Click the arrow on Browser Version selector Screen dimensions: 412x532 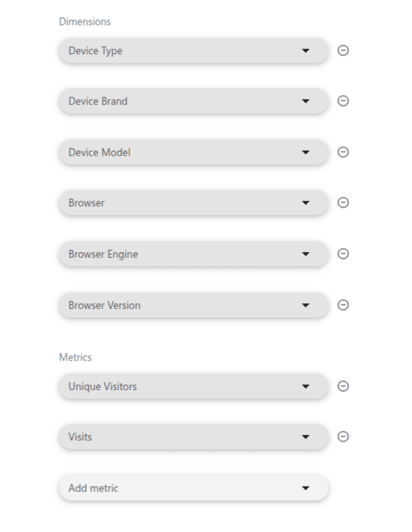click(x=306, y=305)
